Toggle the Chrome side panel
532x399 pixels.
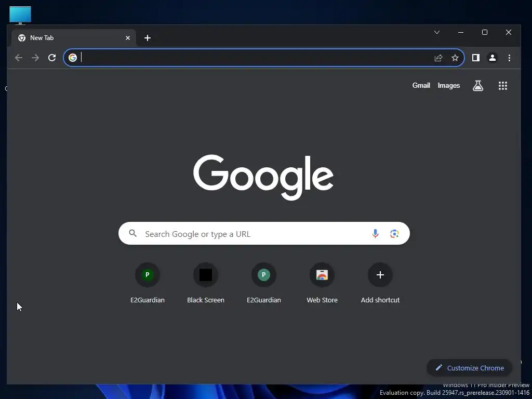coord(476,58)
